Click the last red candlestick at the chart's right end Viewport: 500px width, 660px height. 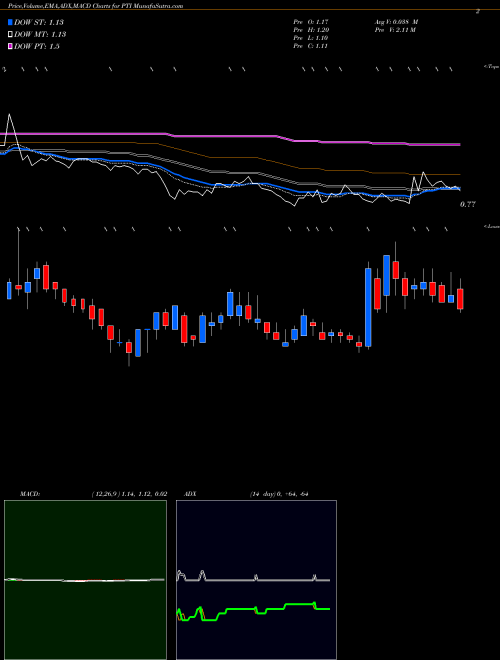[x=460, y=299]
